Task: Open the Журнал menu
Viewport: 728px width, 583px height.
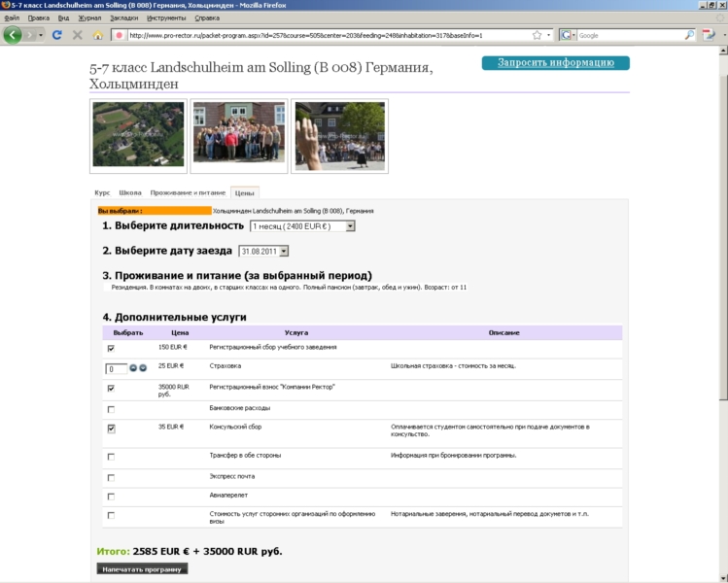Action: [x=89, y=18]
